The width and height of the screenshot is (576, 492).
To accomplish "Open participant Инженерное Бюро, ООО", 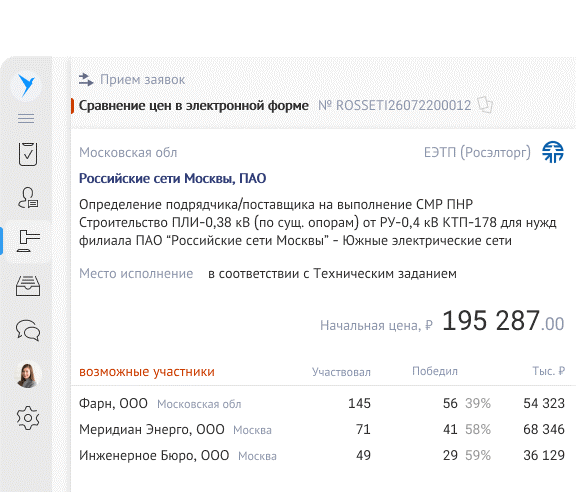I will click(154, 456).
